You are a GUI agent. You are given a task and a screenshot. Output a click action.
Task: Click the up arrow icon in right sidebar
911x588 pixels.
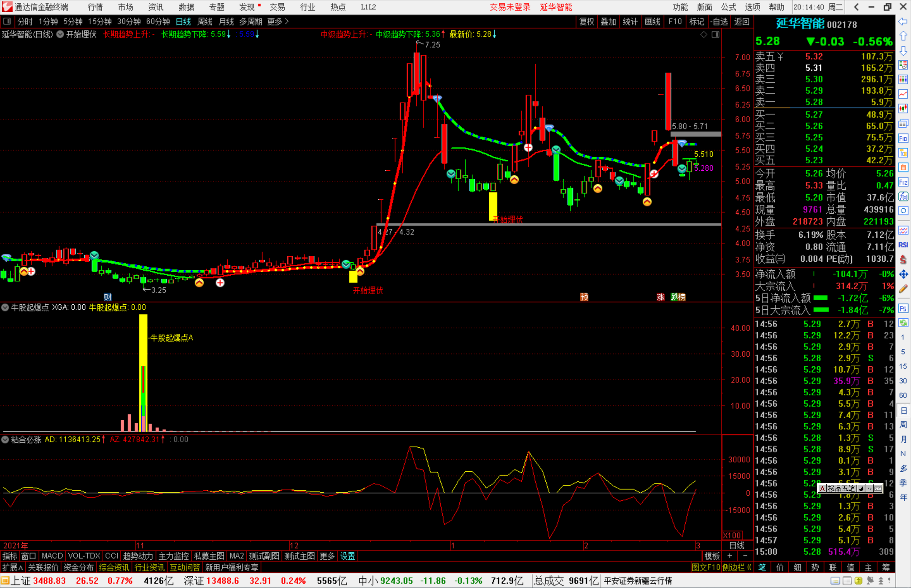[903, 36]
